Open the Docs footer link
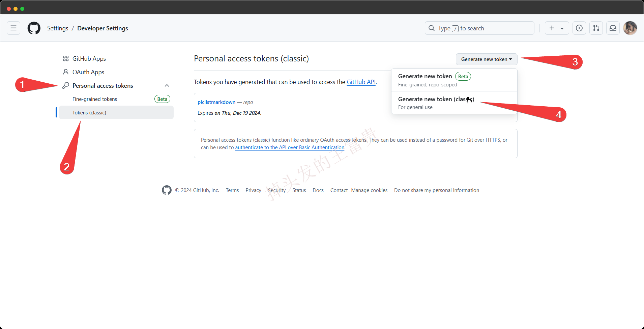 point(318,190)
